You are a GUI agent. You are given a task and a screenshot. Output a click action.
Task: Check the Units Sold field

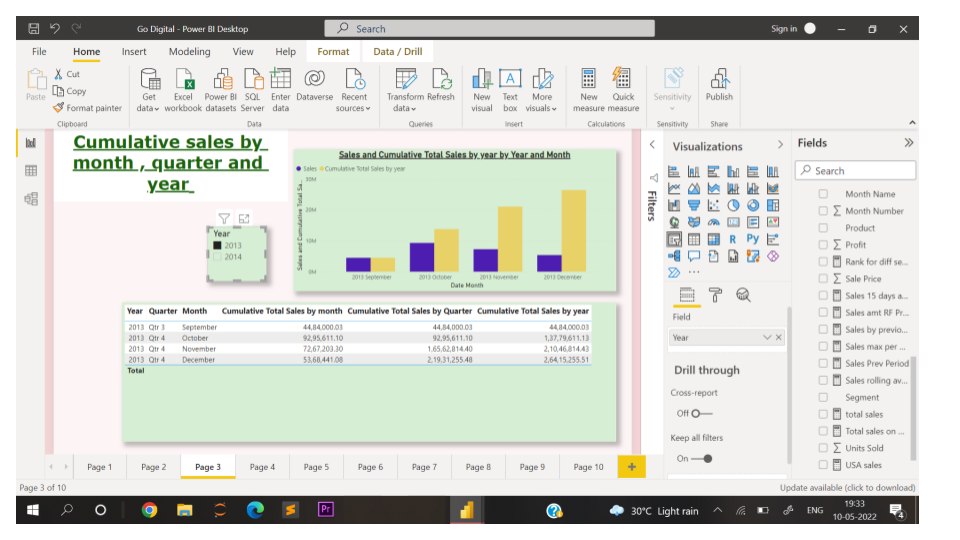823,448
